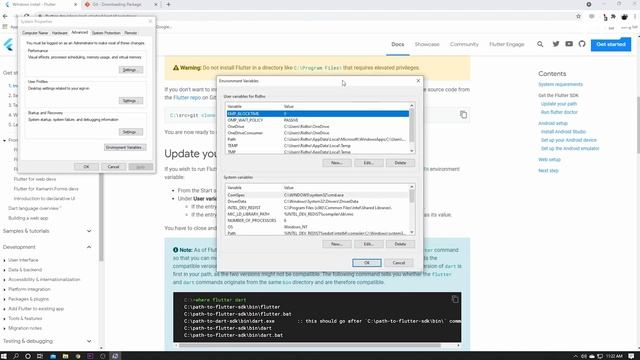The image size is (640, 360).
Task: Click New under user variables
Action: [337, 163]
